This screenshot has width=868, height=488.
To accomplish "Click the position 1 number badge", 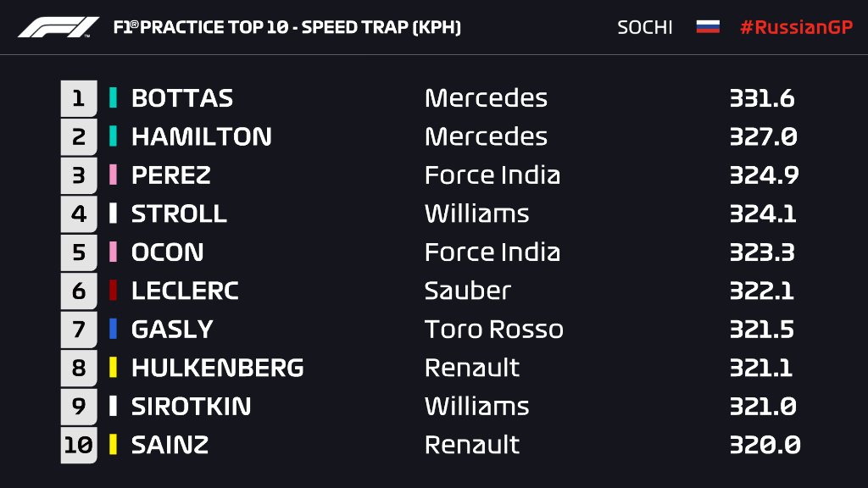I will click(79, 98).
